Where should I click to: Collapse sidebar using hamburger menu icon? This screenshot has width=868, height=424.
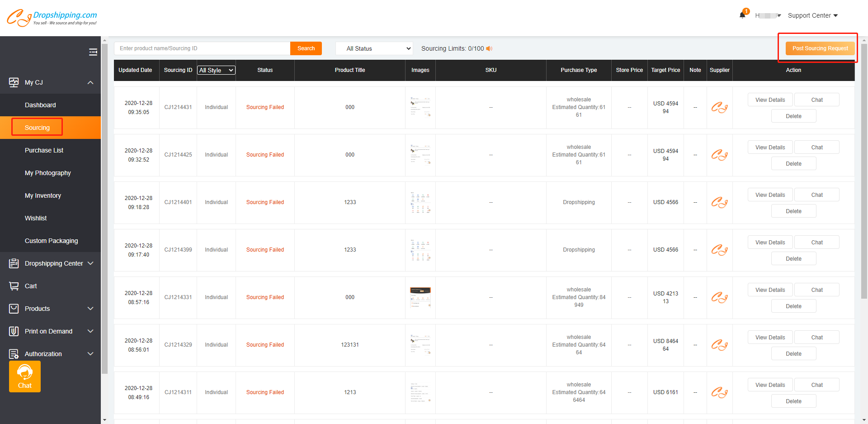[93, 52]
